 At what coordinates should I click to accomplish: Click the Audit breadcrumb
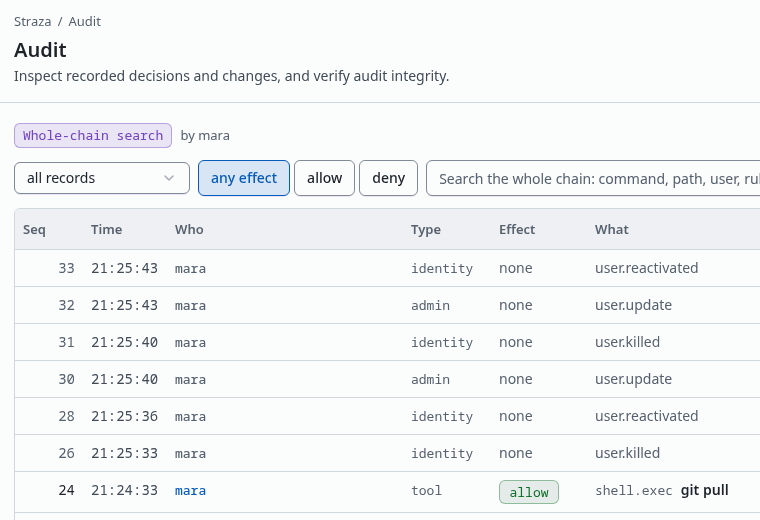click(x=85, y=21)
